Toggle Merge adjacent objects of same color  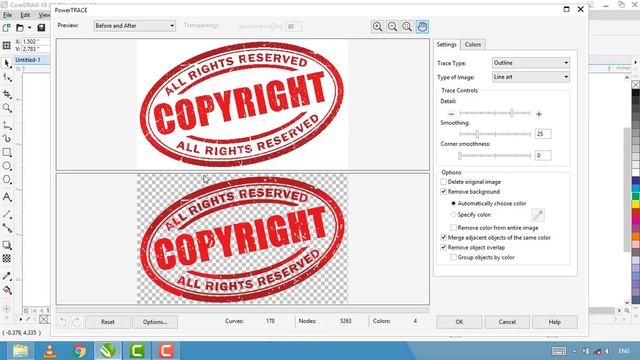coord(444,237)
